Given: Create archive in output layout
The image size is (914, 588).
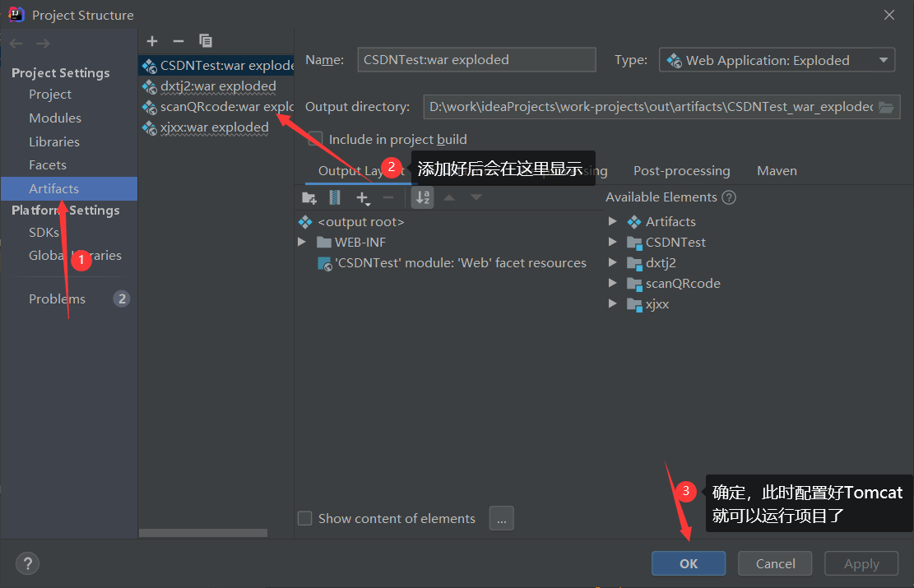Looking at the screenshot, I should click(335, 197).
